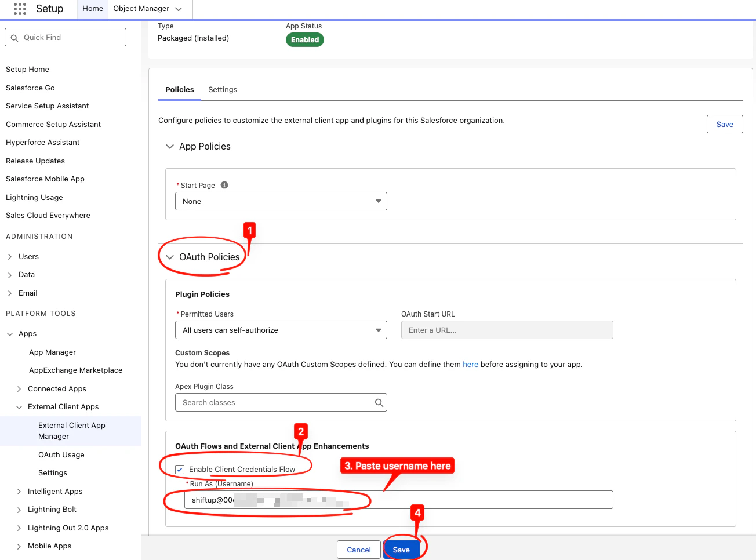Click the Cancel button

coord(359,550)
